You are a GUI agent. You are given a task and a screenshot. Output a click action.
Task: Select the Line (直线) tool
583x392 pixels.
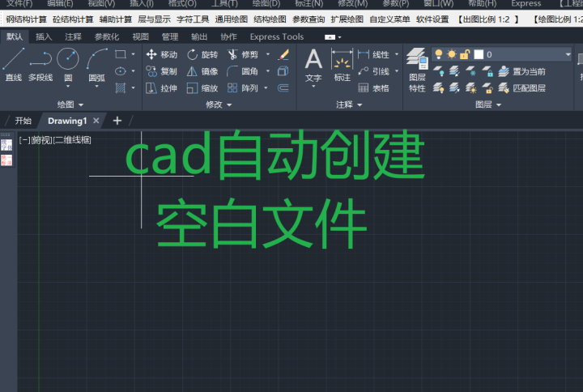(14, 65)
